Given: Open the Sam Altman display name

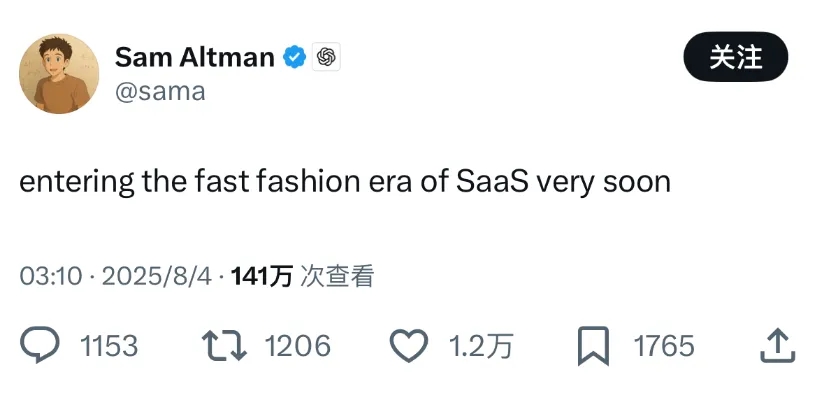Looking at the screenshot, I should [194, 57].
